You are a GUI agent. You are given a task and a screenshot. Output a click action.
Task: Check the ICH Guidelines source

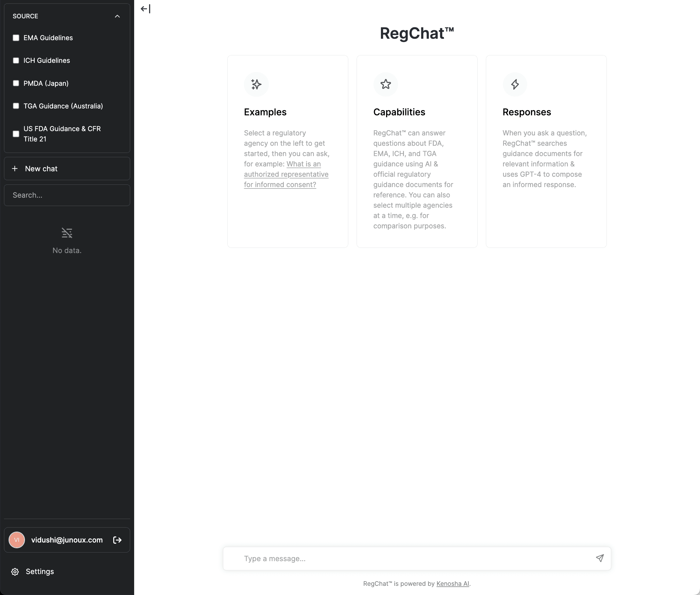click(16, 60)
